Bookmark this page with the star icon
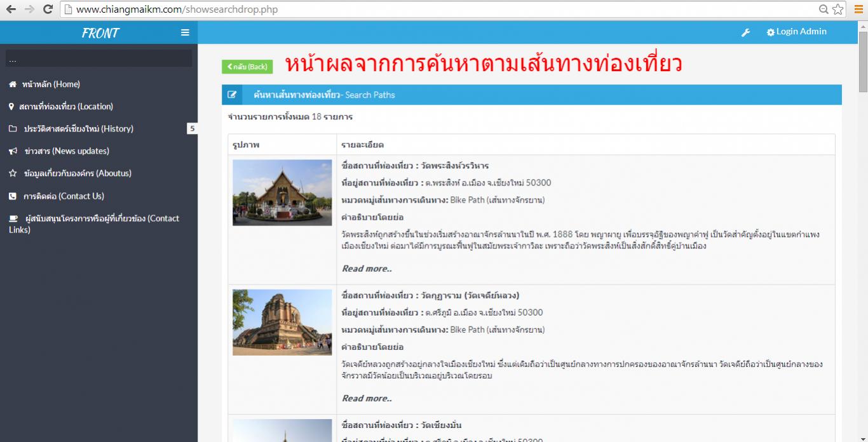Viewport: 868px width, 442px height. (838, 10)
